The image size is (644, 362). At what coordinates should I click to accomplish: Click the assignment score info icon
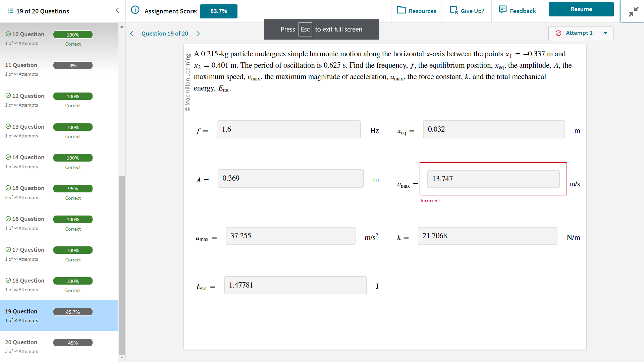[135, 10]
